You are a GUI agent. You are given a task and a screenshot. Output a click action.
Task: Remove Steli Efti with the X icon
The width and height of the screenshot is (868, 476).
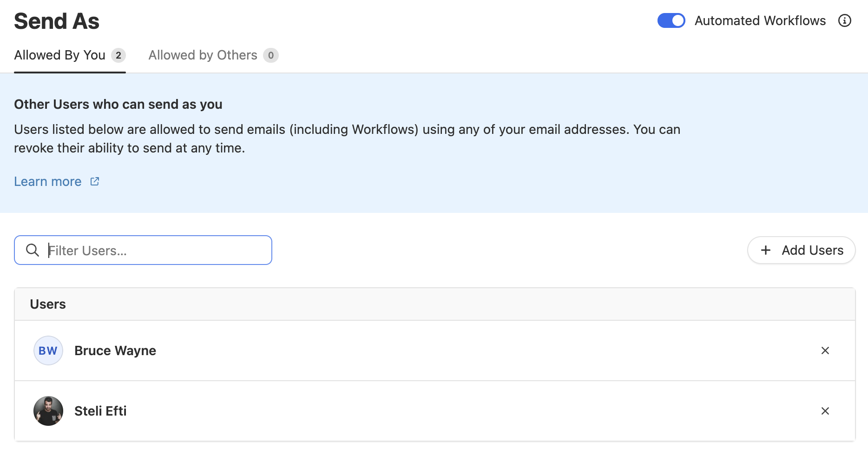825,411
